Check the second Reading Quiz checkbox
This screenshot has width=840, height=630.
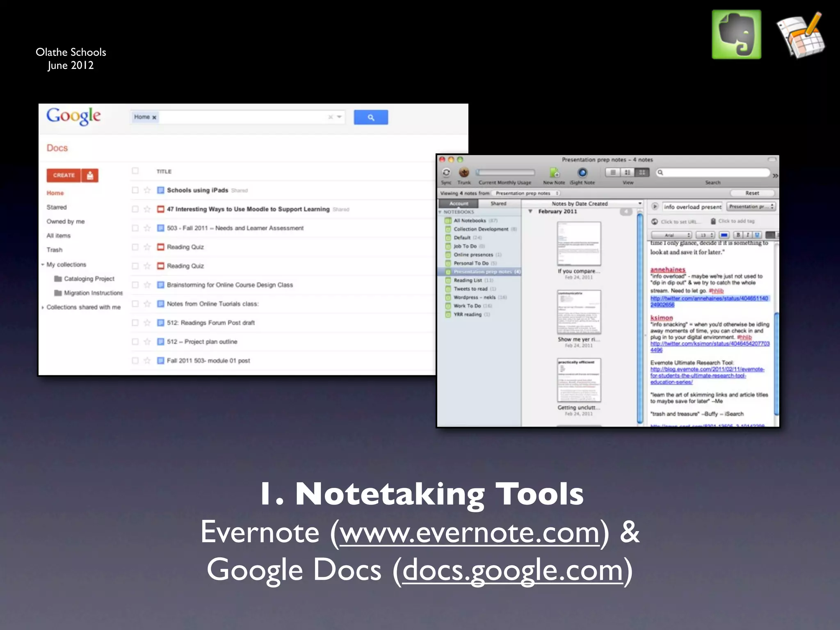click(x=135, y=266)
